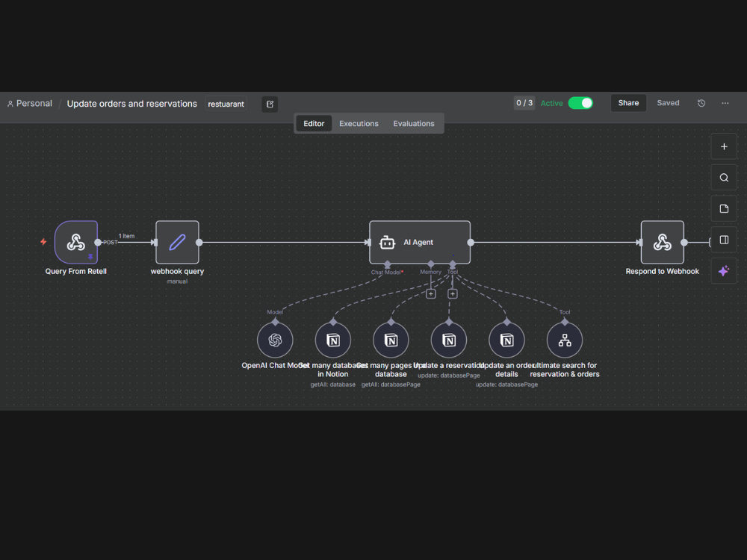Open the canvas search button
Image resolution: width=747 pixels, height=560 pixels.
[x=724, y=178]
